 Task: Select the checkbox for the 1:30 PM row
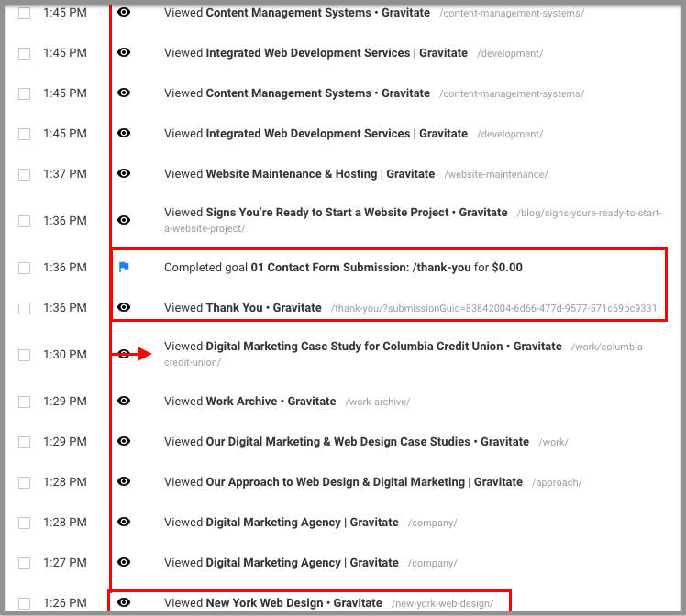(24, 355)
